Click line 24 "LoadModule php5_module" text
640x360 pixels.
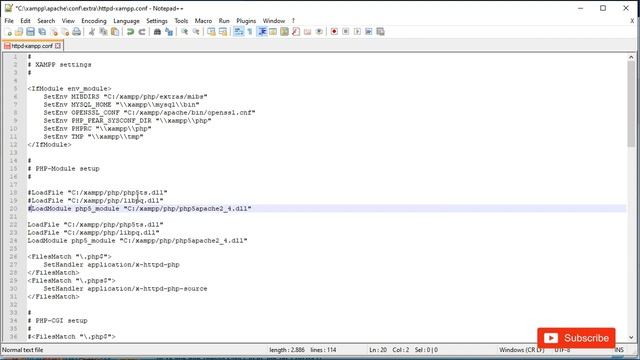tap(137, 241)
